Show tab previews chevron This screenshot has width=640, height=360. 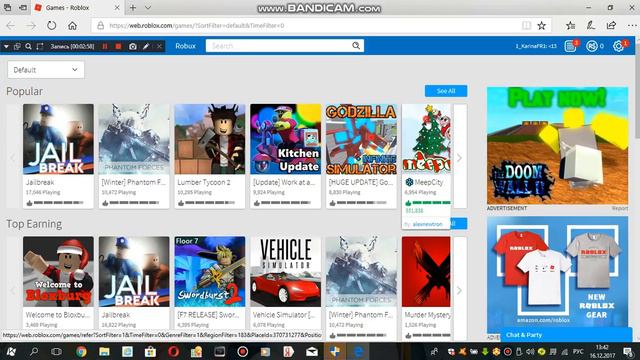click(x=148, y=8)
